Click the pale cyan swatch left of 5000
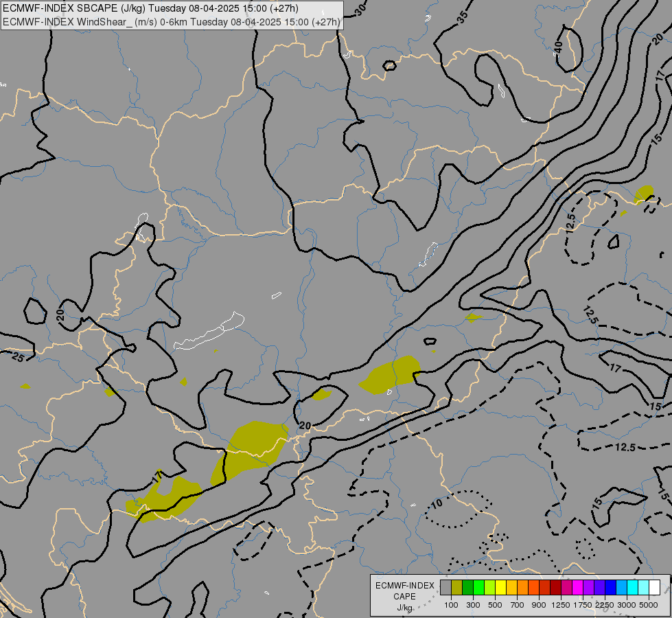This screenshot has height=618, width=672. (644, 587)
